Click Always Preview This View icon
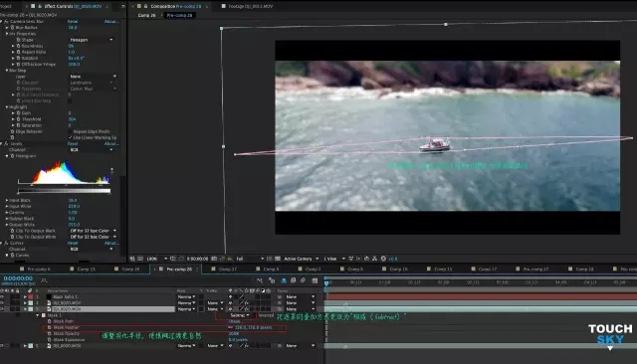 (132, 259)
